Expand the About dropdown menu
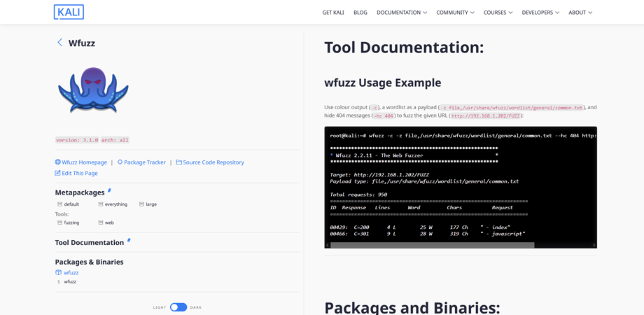 point(580,13)
